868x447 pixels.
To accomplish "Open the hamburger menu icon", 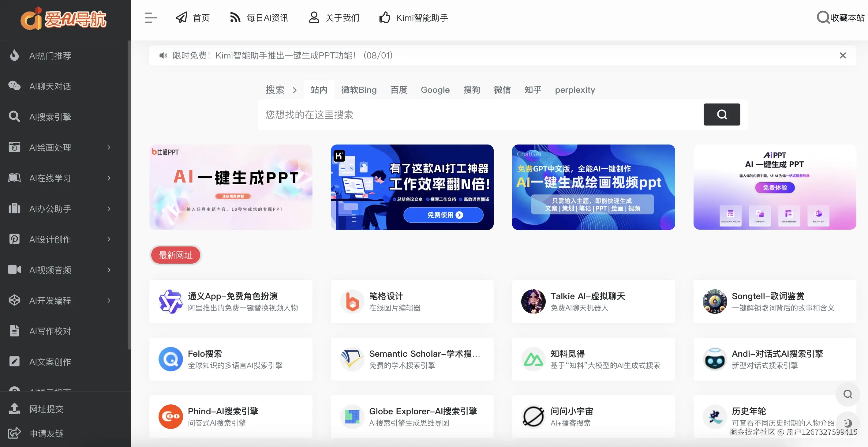I will tap(151, 18).
